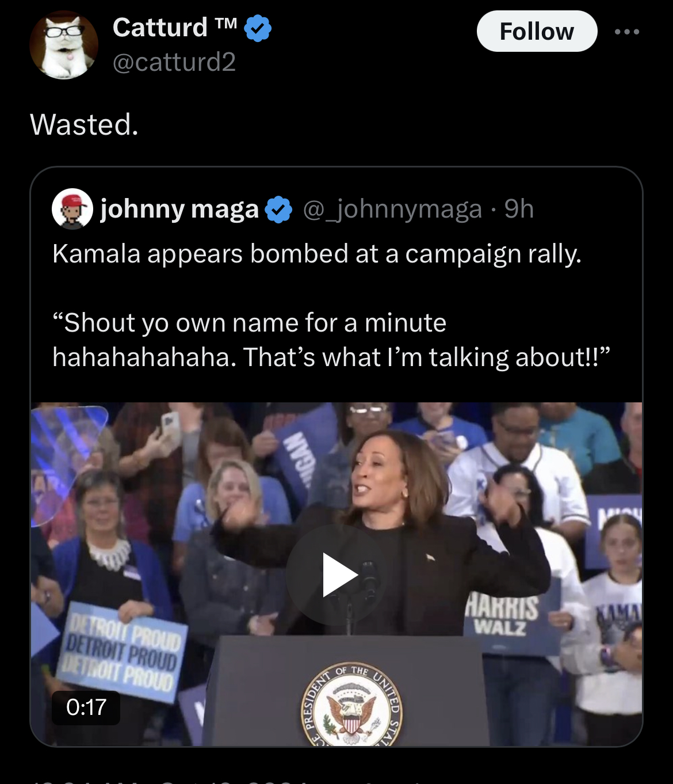Click the Detroit Proud sign in video
The width and height of the screenshot is (673, 784).
coord(123,651)
